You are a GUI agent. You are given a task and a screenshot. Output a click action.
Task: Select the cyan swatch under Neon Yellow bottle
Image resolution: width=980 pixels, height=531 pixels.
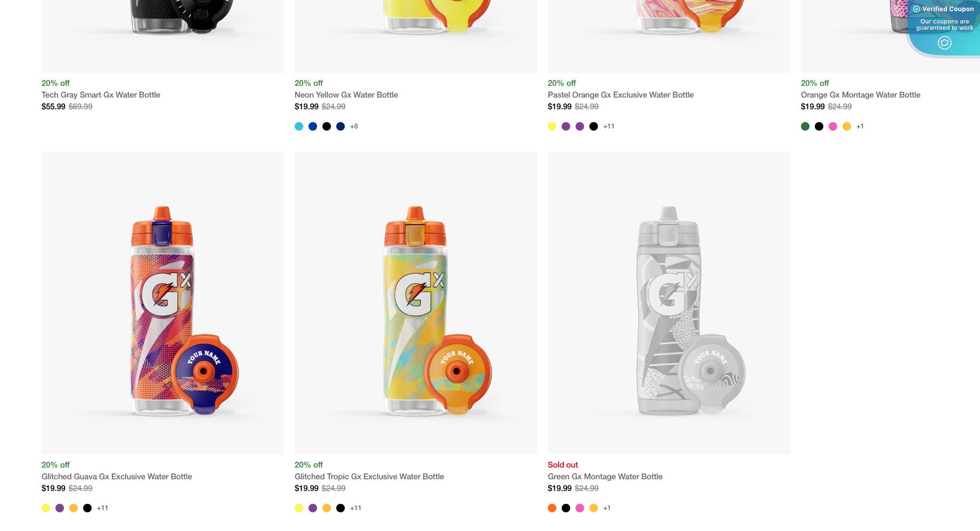coord(299,126)
